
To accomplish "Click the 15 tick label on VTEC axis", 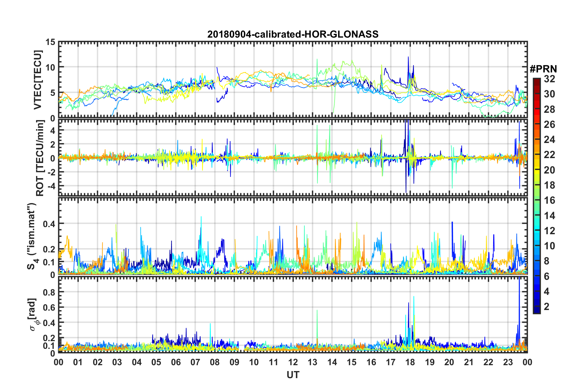I will point(50,42).
